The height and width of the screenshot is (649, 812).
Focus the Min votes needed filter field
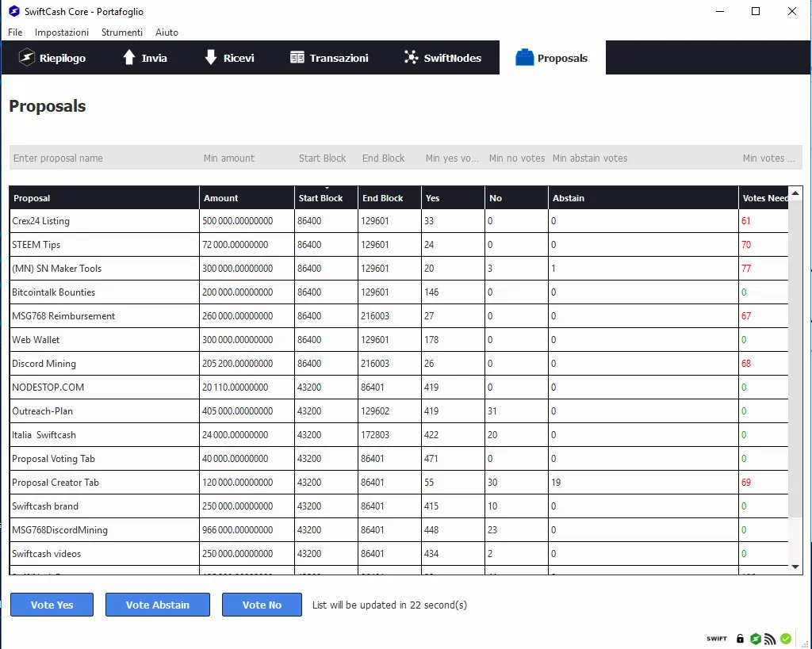click(x=771, y=158)
